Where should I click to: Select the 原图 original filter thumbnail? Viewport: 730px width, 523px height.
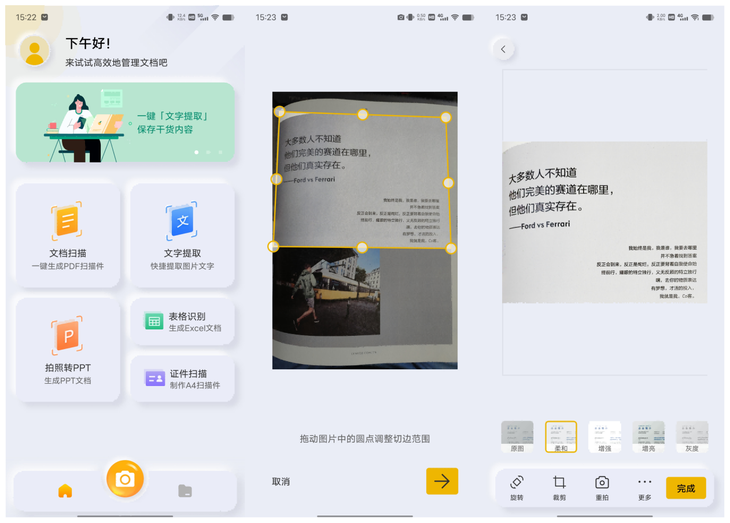(517, 437)
